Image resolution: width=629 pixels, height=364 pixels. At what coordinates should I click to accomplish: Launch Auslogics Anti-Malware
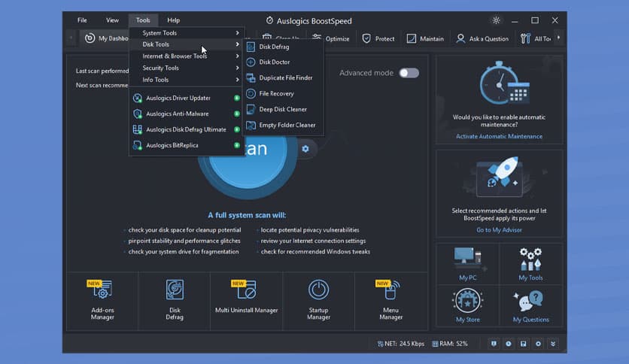click(x=187, y=114)
